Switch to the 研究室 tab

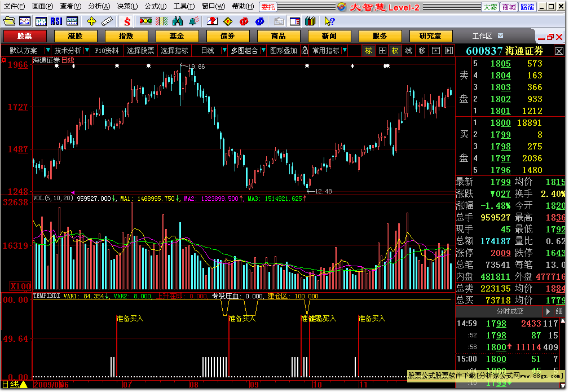point(431,36)
